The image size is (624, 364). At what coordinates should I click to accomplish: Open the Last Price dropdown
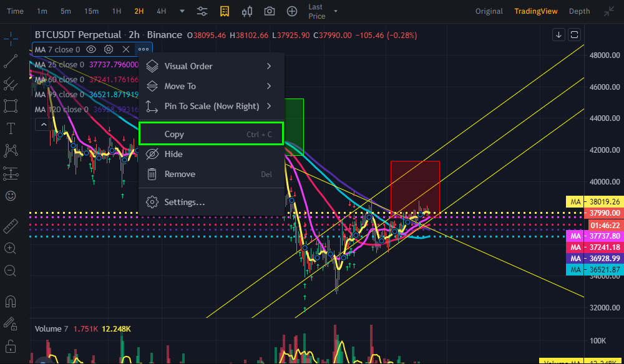[323, 11]
